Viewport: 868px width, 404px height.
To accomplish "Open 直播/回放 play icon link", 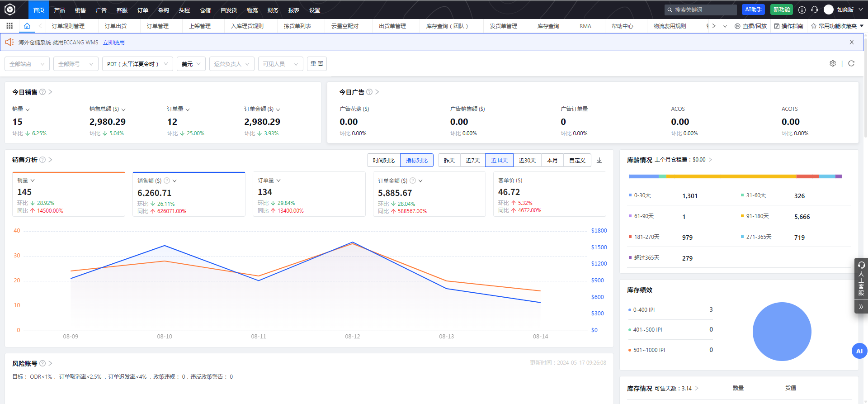I will click(750, 26).
